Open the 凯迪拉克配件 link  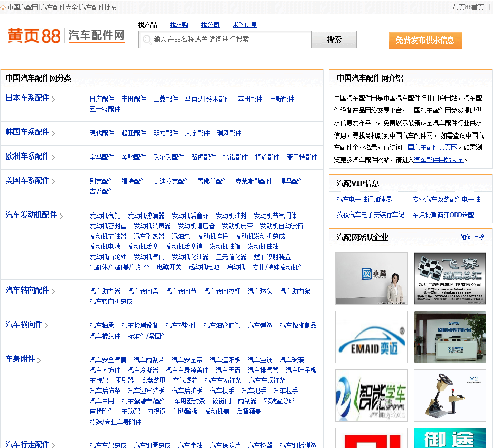(172, 182)
